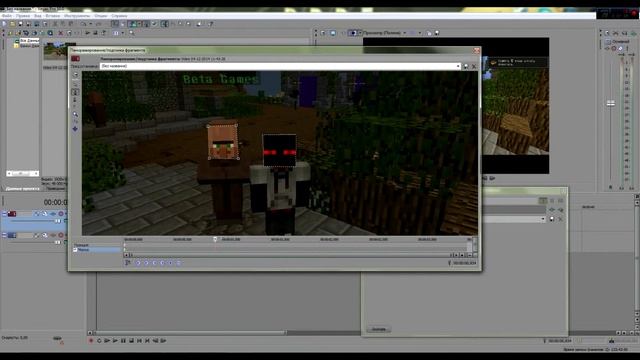Start recording with the red record button

click(x=91, y=340)
